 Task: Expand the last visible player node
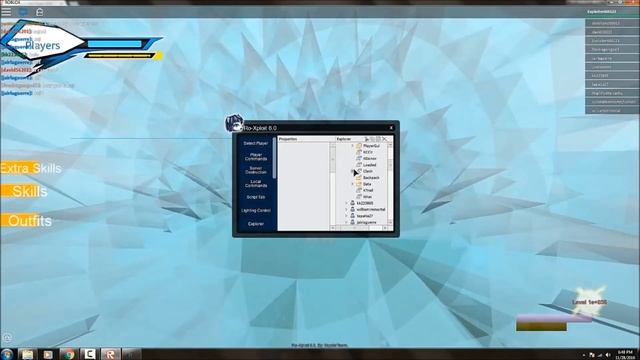point(347,222)
